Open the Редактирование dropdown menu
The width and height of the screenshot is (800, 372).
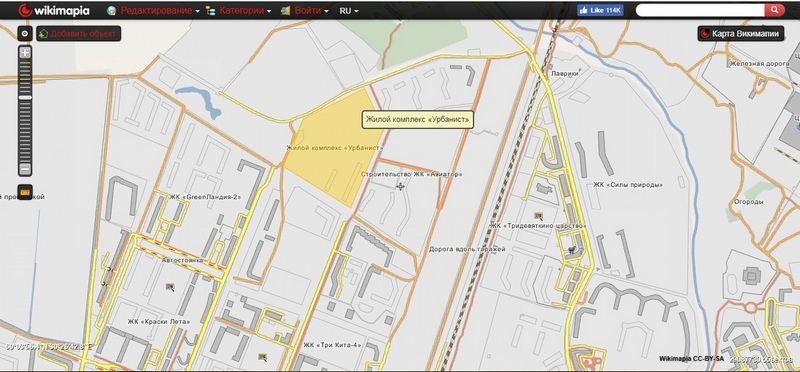tap(153, 11)
